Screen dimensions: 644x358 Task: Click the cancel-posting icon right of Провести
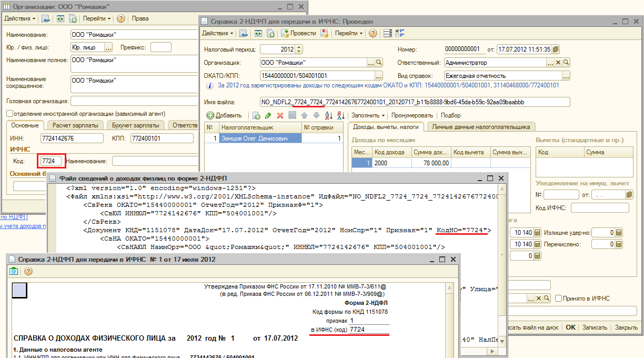click(324, 33)
